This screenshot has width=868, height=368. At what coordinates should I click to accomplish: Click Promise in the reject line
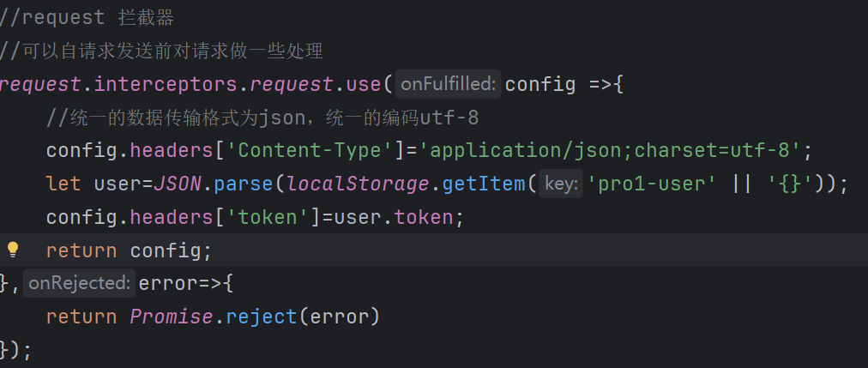point(171,317)
